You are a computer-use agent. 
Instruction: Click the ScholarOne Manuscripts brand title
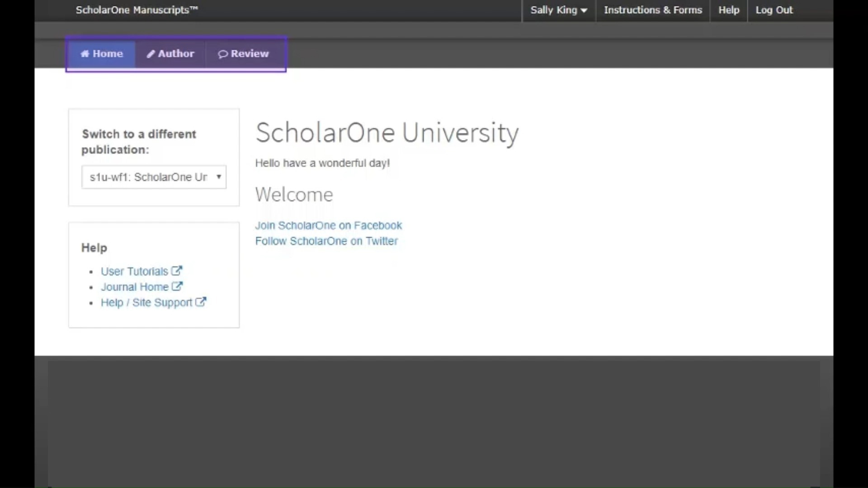pyautogui.click(x=137, y=10)
